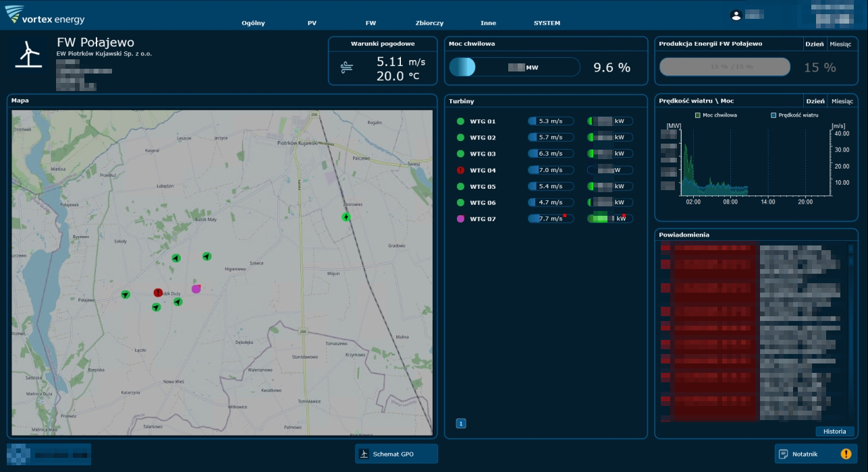Click the Moc chwilowa power progress bar

(514, 67)
